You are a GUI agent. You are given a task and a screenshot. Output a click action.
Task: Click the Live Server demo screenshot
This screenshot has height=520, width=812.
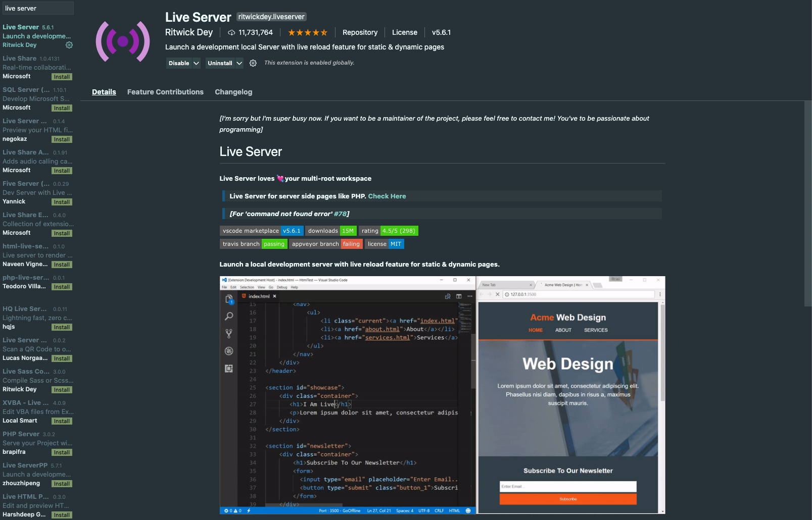pos(442,395)
